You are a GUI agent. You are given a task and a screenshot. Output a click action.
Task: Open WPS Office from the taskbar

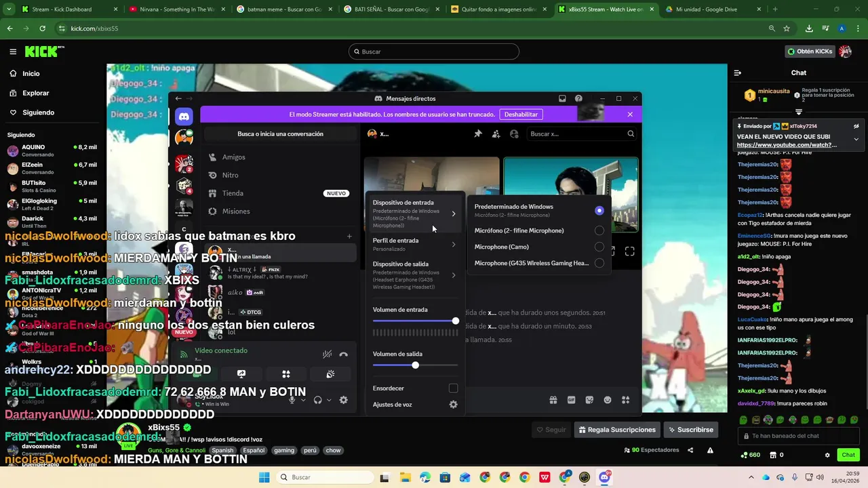545,477
